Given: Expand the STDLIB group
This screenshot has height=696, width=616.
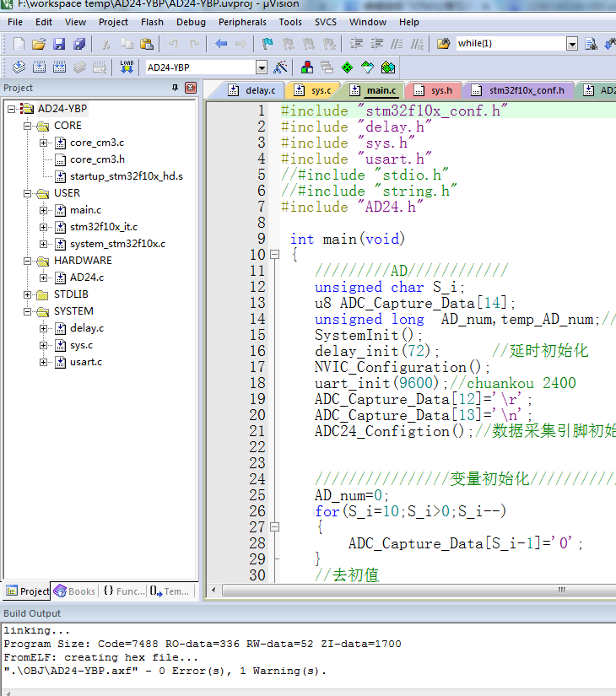Looking at the screenshot, I should click(28, 294).
